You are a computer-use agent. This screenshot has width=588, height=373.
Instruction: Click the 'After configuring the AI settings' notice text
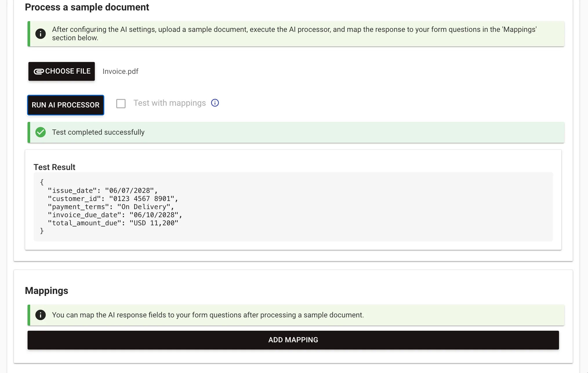(294, 34)
